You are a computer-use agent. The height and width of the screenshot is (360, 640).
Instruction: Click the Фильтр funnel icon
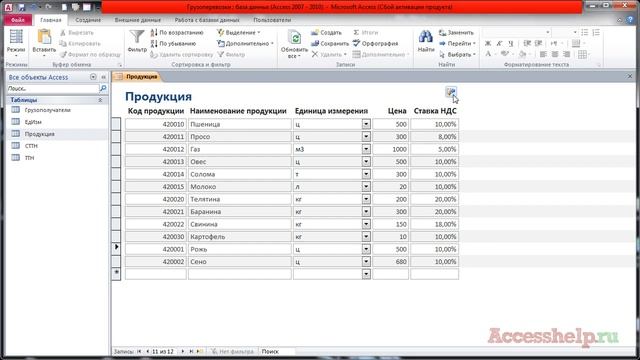(x=137, y=41)
